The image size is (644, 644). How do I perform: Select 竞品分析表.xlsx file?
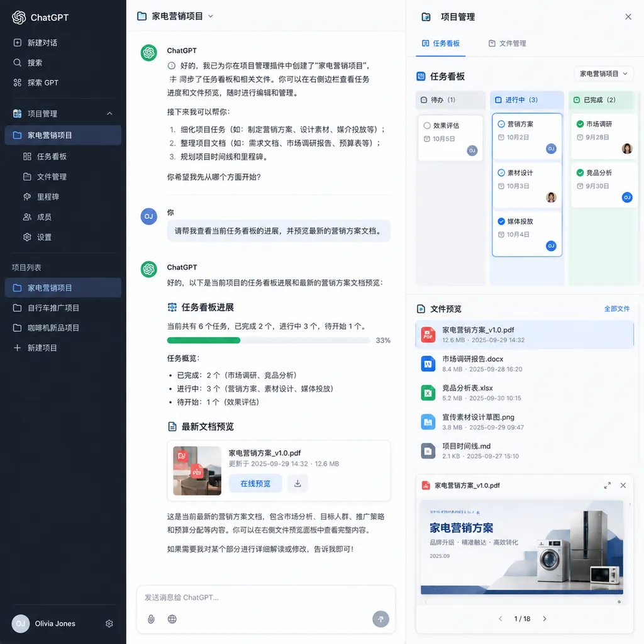(525, 393)
